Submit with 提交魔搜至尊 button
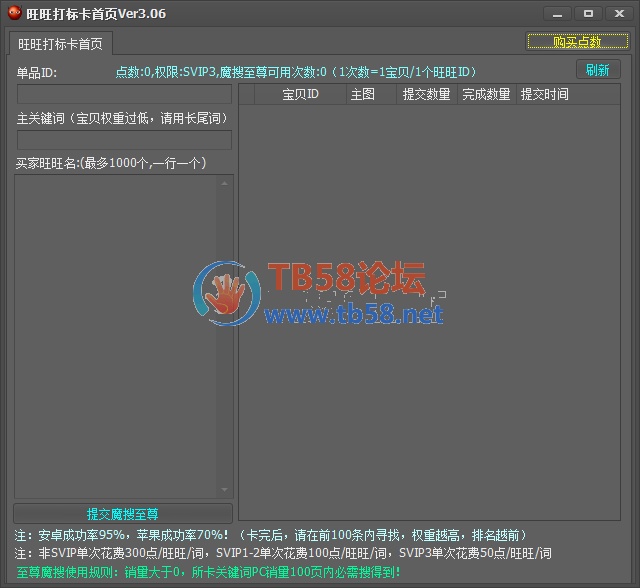640x588 pixels. coord(123,514)
